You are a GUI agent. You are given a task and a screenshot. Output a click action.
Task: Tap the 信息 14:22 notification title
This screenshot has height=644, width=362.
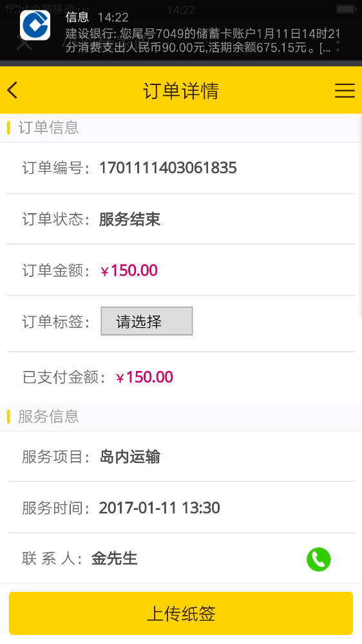tap(97, 17)
